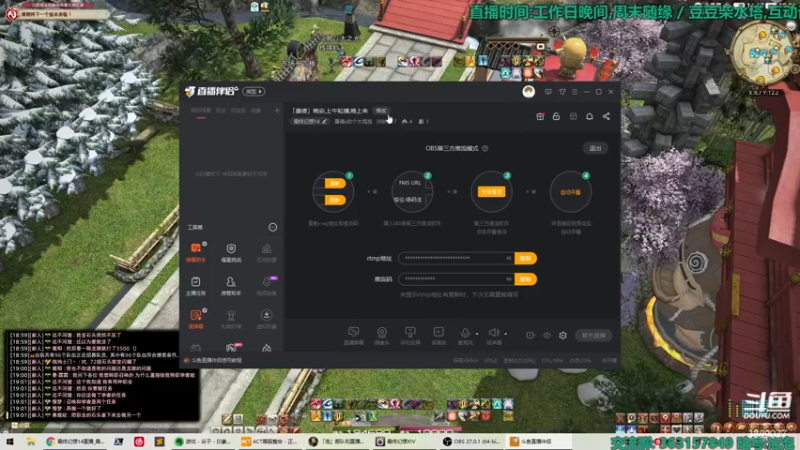Collapse the 工具箱 toolbox section
Viewport: 800px width, 450px height.
tap(273, 227)
